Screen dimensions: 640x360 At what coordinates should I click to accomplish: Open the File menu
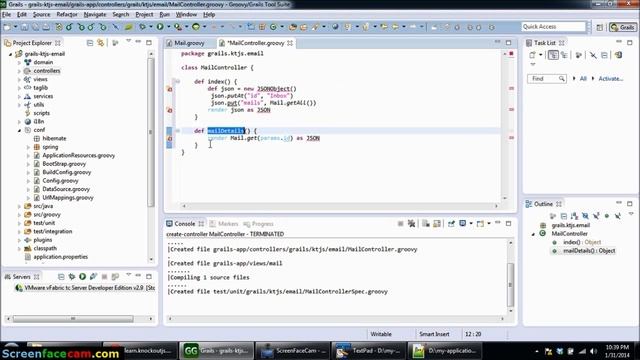[x=7, y=14]
